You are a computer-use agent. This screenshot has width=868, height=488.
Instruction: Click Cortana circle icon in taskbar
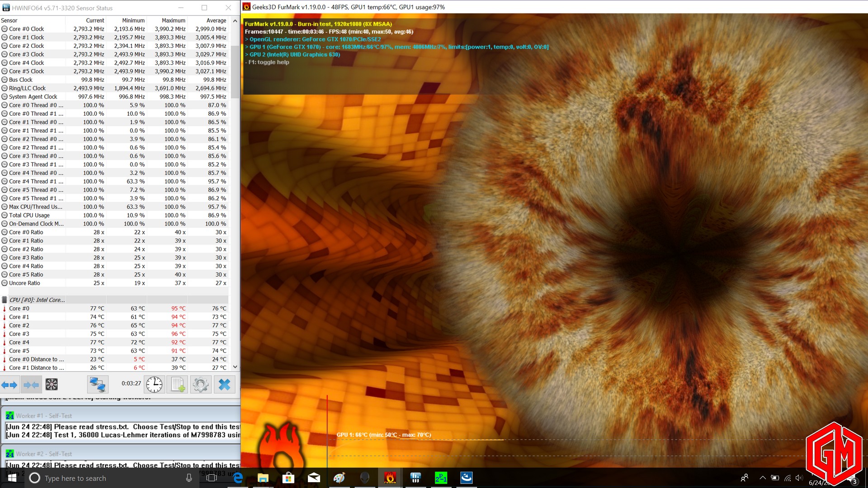pos(35,478)
